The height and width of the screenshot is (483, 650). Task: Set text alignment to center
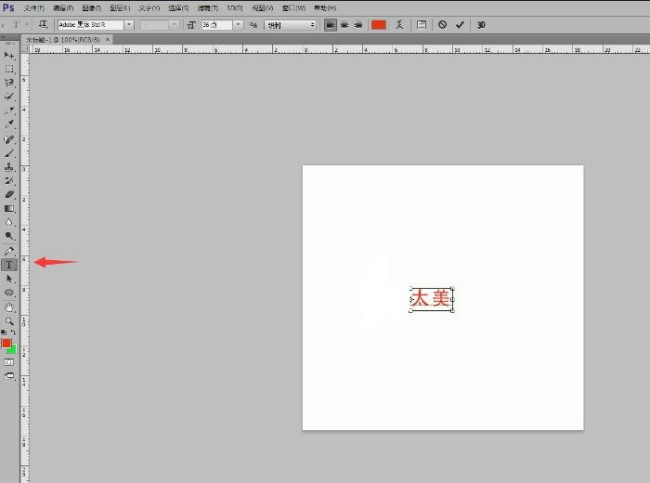[x=344, y=24]
